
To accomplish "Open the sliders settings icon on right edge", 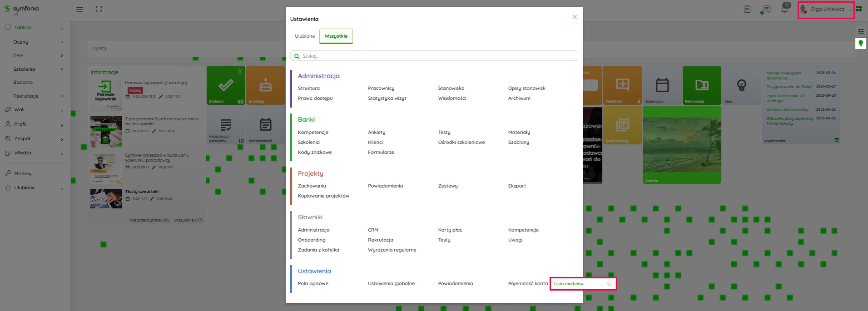I will pos(860,31).
